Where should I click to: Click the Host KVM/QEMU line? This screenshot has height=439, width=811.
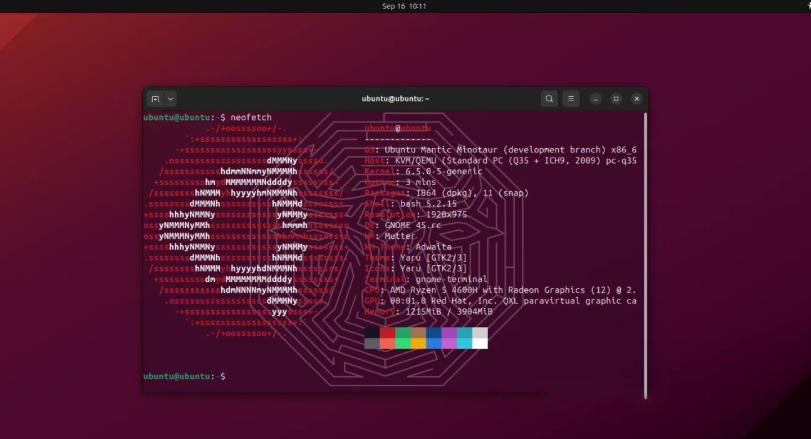tap(500, 160)
